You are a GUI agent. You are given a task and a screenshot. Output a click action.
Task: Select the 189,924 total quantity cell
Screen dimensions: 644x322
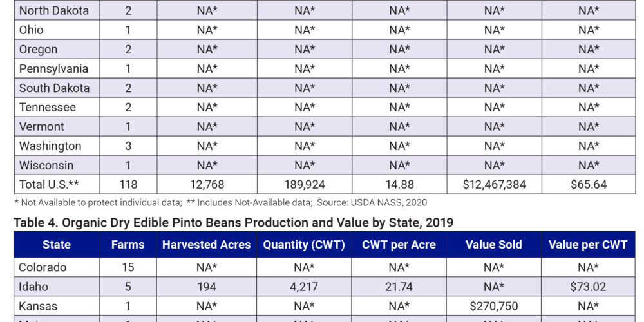pos(305,185)
